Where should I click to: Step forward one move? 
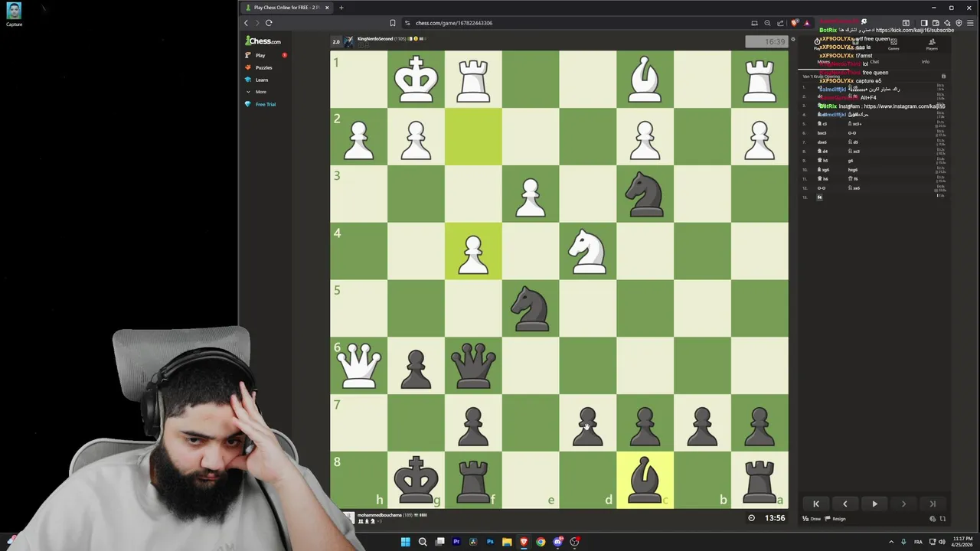point(903,504)
